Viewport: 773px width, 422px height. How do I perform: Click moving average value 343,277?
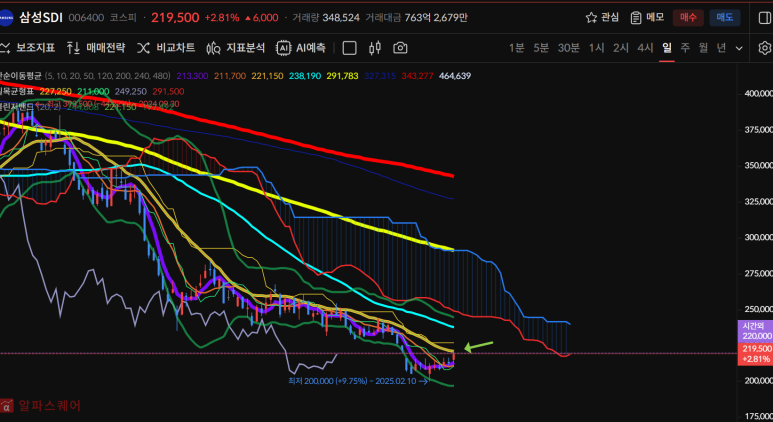tap(418, 76)
